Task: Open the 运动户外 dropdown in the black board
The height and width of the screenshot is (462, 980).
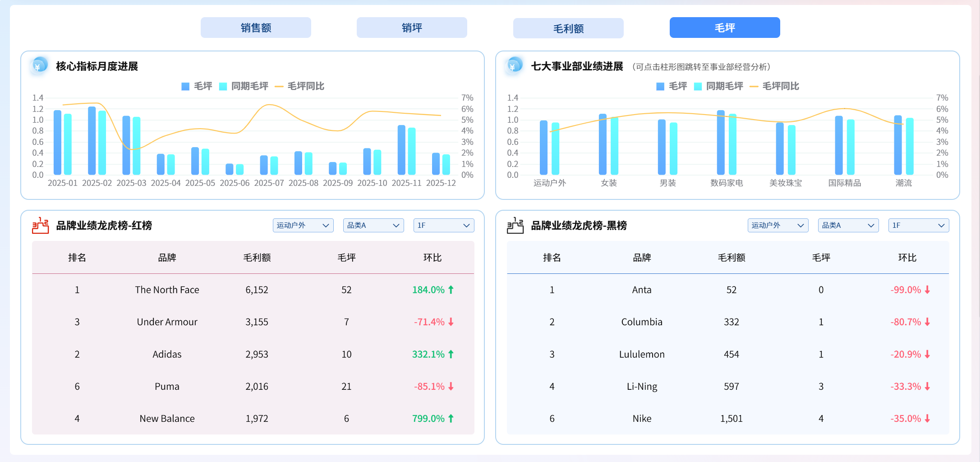Action: click(778, 225)
